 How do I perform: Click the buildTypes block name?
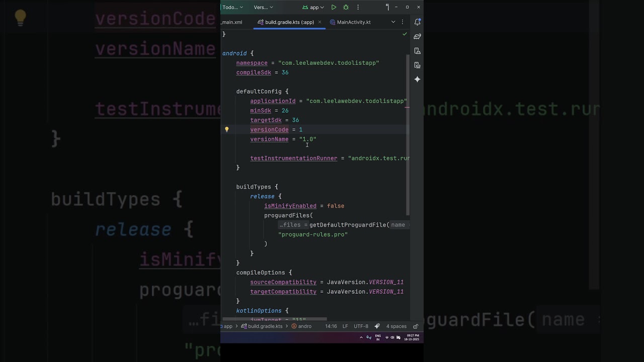tap(254, 187)
